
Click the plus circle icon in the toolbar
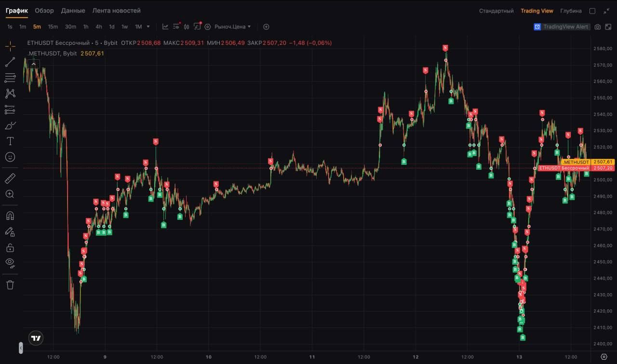(266, 27)
